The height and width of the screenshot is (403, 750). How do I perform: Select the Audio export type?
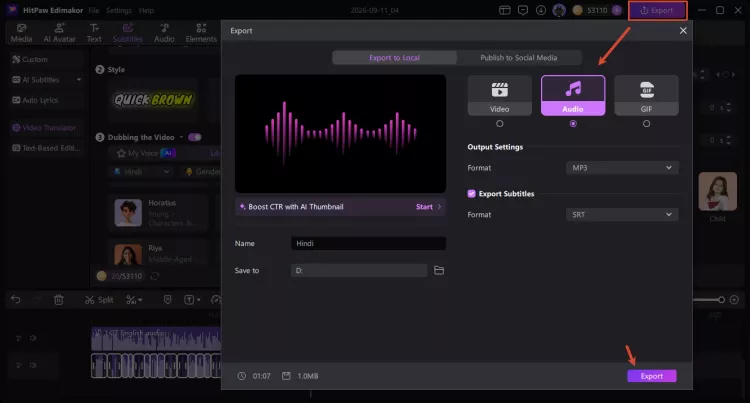(573, 95)
